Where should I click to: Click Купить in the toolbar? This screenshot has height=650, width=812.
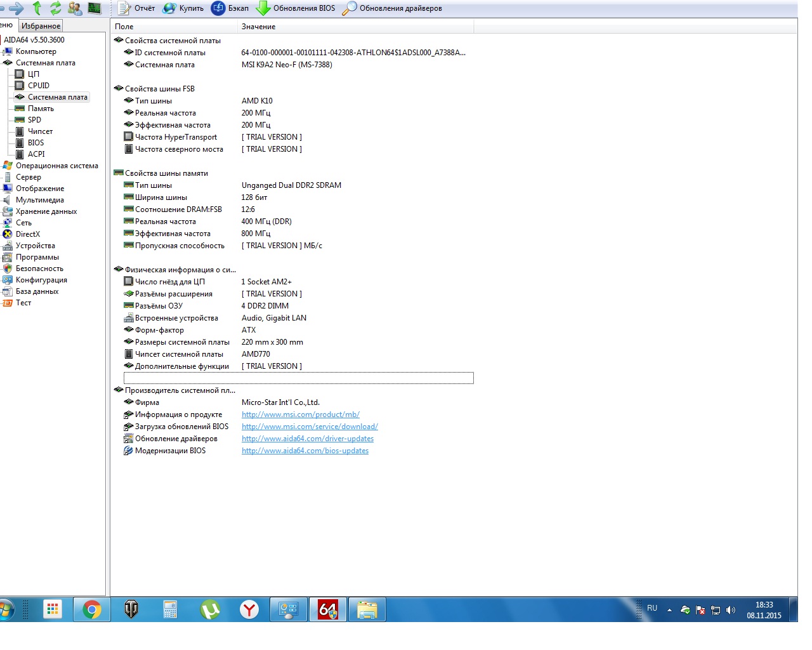point(183,8)
